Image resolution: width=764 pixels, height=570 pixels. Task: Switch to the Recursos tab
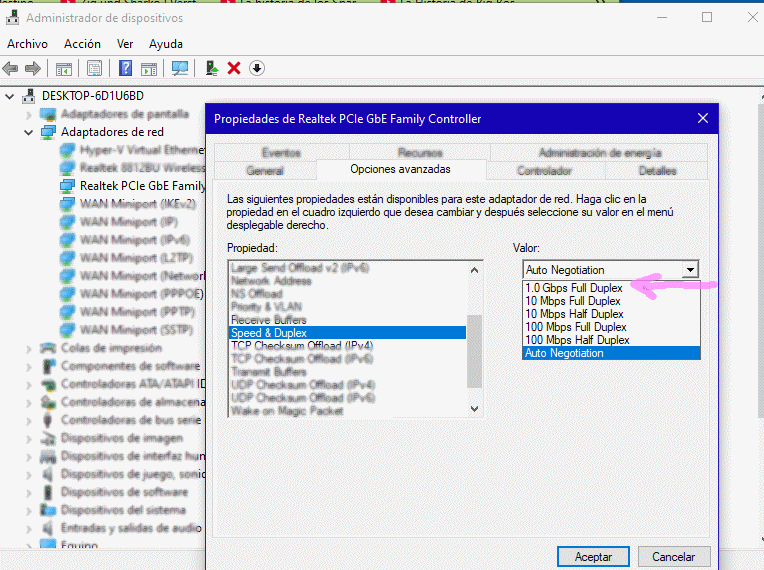point(420,152)
